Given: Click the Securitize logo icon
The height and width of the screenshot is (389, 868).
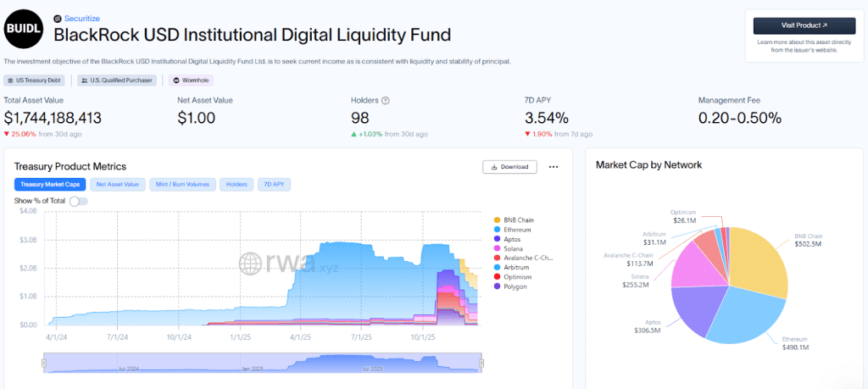Looking at the screenshot, I should pos(57,19).
